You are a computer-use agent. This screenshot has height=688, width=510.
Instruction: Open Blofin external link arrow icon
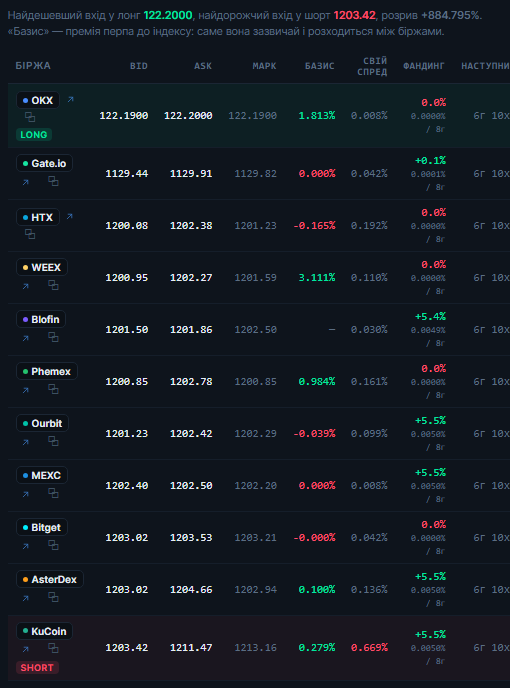tap(25, 338)
